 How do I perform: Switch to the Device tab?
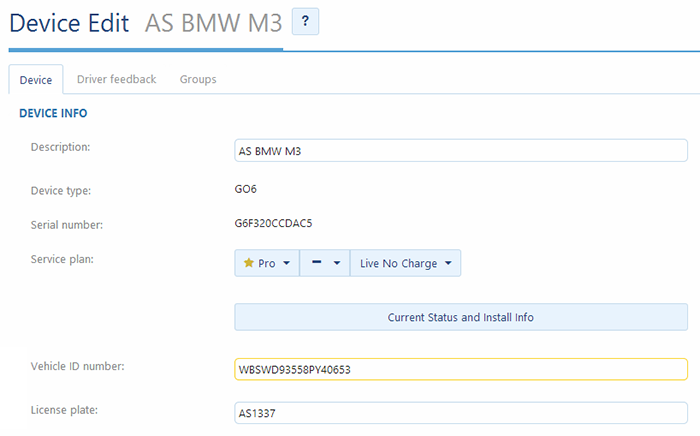(x=36, y=80)
